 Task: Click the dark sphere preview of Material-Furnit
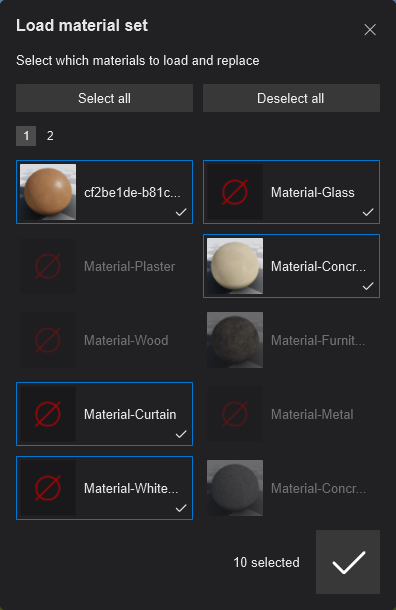[x=235, y=340]
